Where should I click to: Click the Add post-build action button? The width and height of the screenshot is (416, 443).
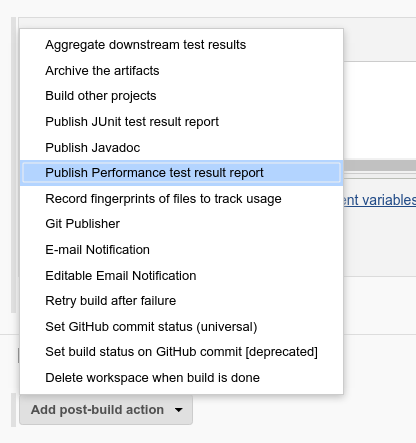106,410
